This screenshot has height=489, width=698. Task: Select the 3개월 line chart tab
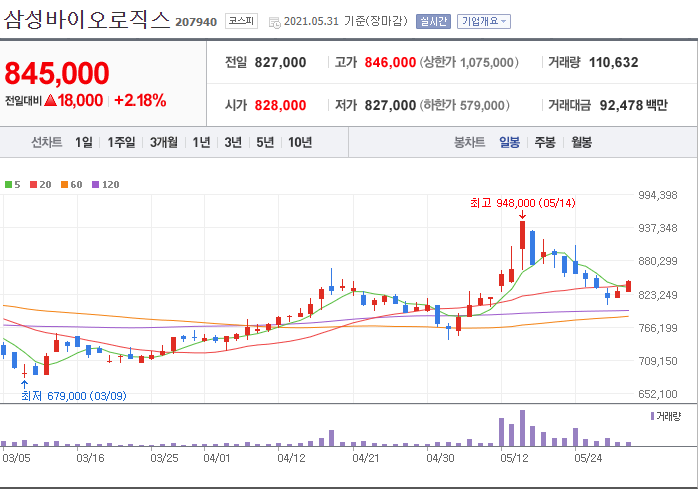[163, 143]
